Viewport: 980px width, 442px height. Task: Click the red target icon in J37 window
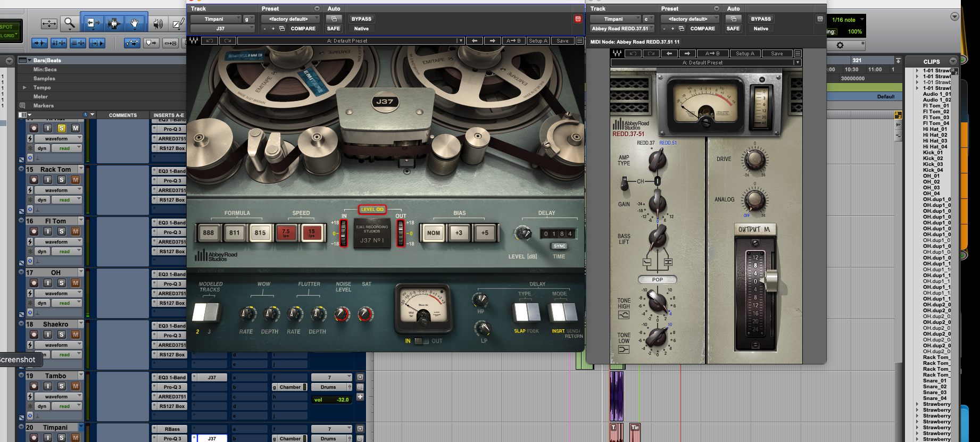[578, 19]
